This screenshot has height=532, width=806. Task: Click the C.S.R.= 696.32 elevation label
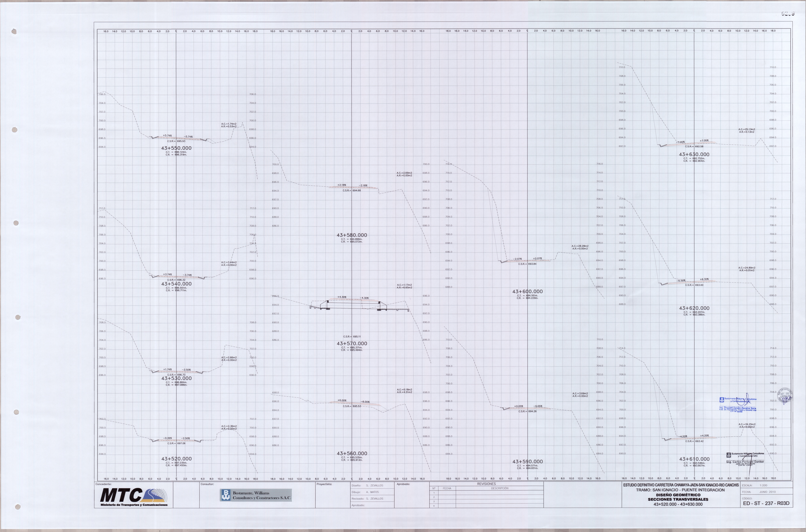[176, 280]
